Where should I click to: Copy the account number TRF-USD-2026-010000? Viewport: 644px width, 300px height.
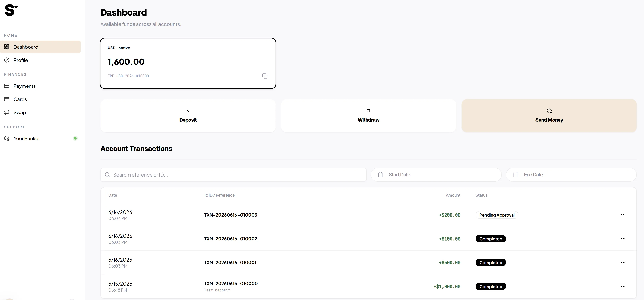coord(265,76)
